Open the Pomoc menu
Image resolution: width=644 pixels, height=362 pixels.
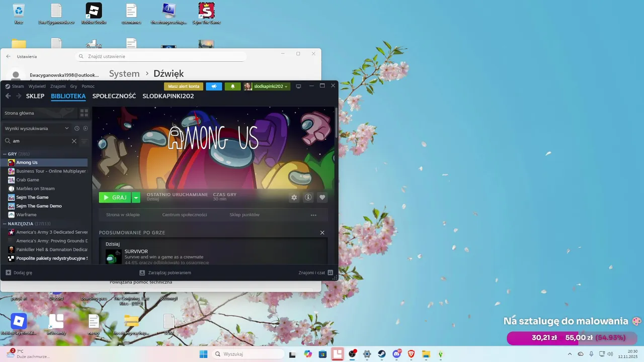point(88,86)
